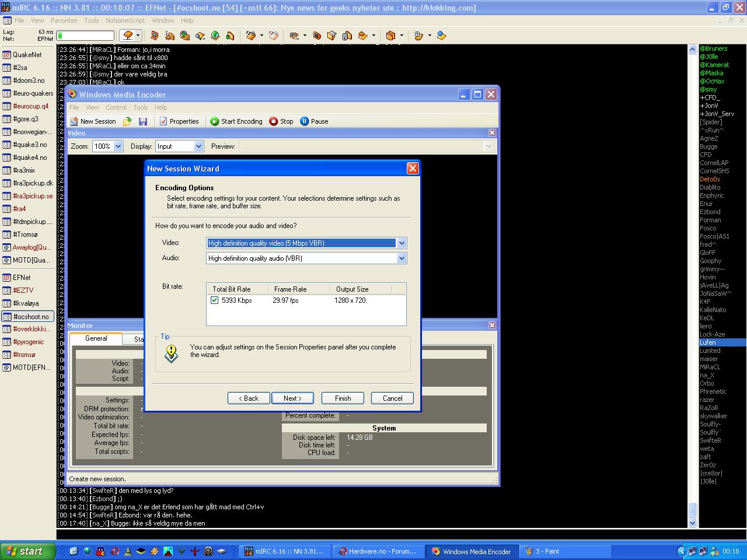Click the Show Desktop icon in quick launch
747x560 pixels.
click(74, 551)
